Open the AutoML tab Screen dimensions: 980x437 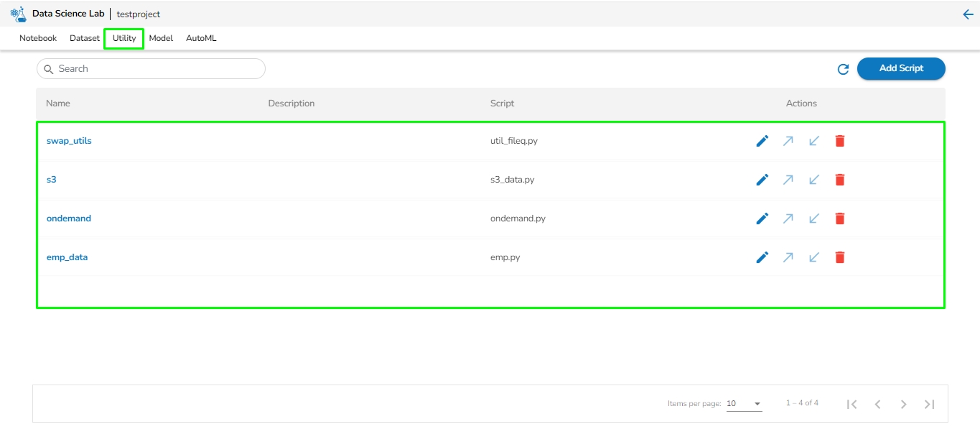(x=201, y=38)
